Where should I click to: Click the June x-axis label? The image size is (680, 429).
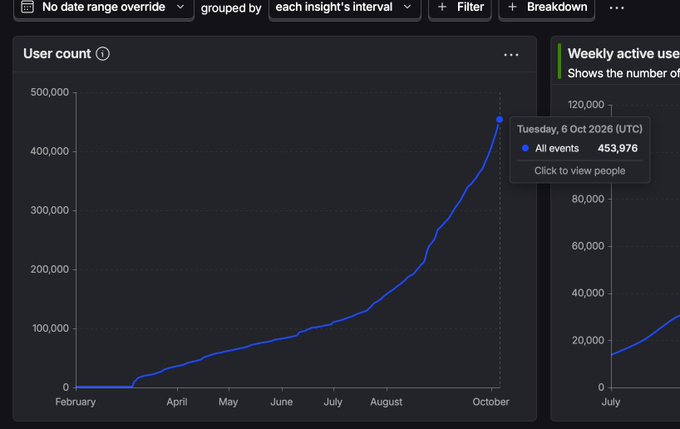(x=281, y=402)
